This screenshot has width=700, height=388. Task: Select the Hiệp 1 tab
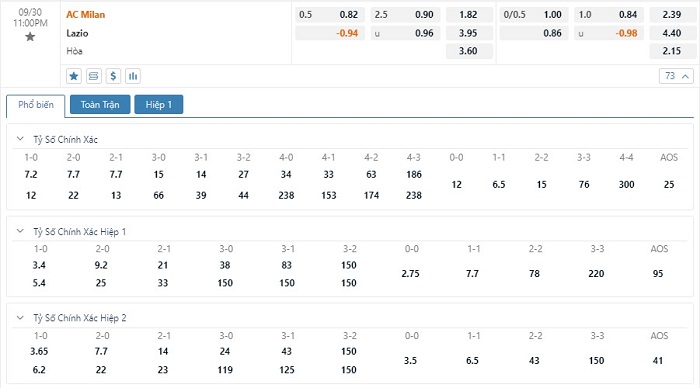(158, 104)
